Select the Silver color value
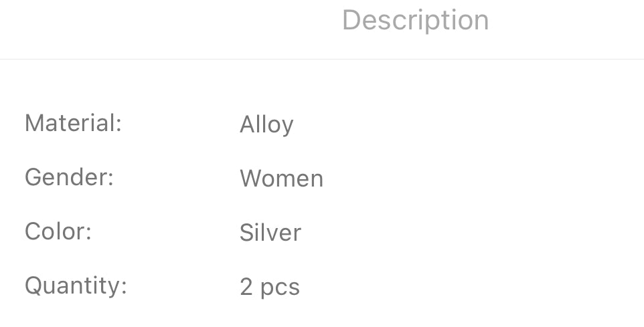The height and width of the screenshot is (327, 644). tap(270, 233)
